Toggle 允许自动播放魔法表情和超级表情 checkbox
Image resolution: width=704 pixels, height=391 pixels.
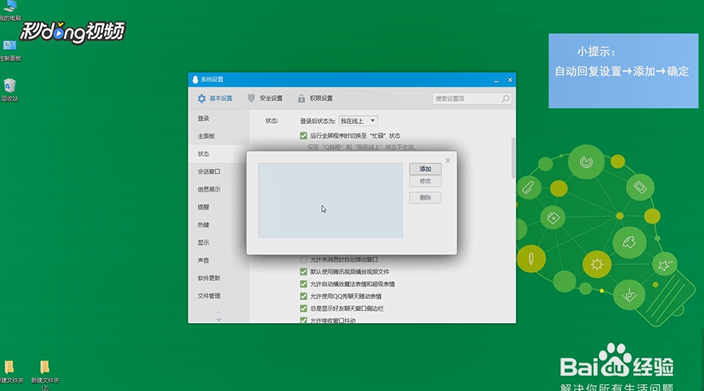click(x=304, y=284)
